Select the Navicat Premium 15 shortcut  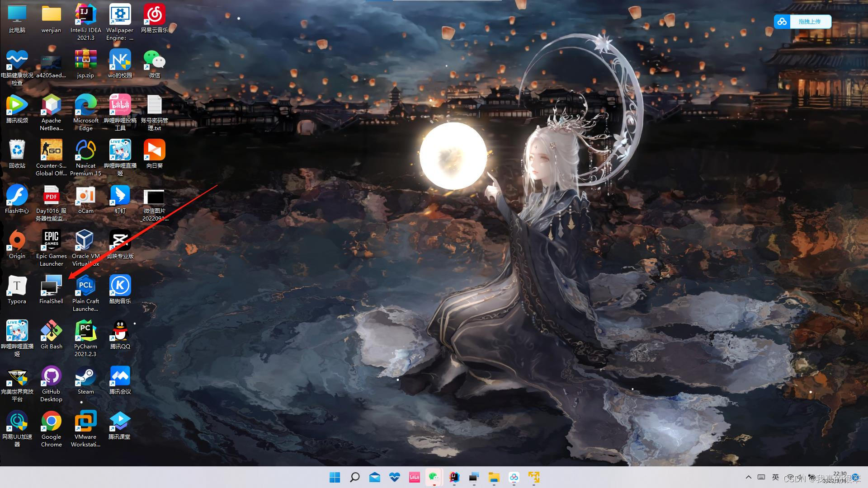(x=85, y=158)
